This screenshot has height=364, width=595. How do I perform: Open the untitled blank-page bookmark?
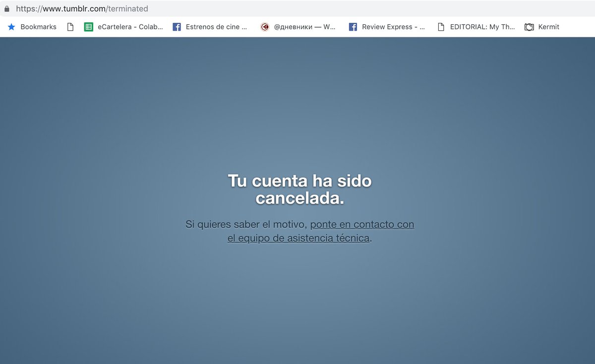tap(70, 27)
